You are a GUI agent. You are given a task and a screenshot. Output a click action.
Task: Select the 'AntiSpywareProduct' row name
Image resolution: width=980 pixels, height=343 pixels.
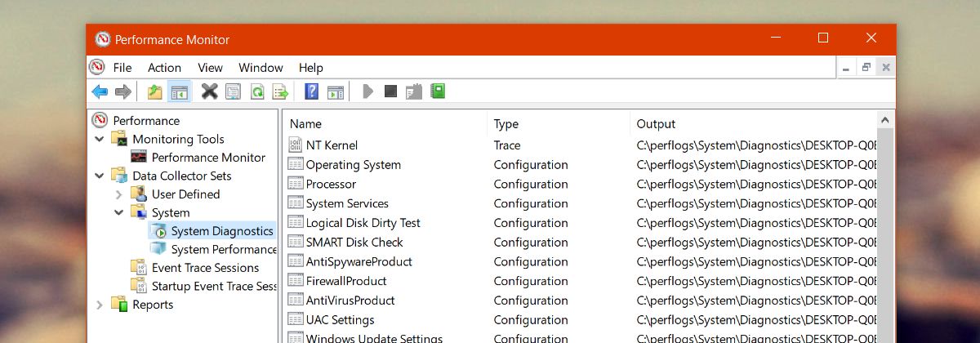[359, 262]
